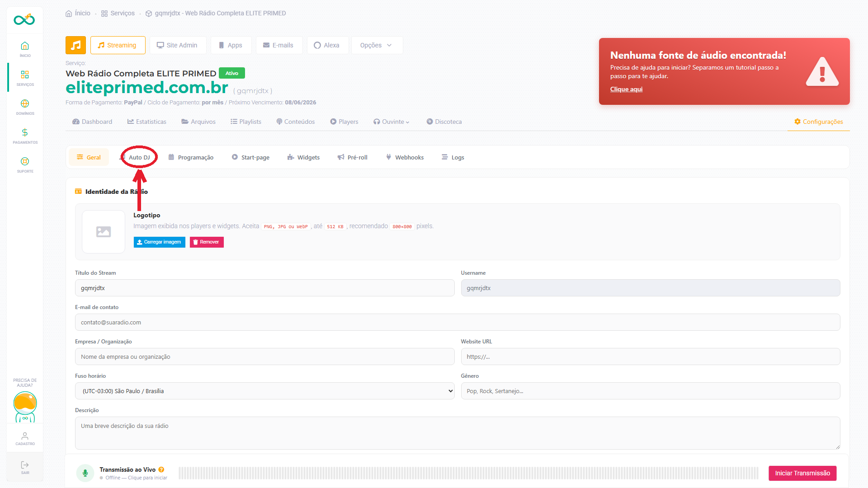868x488 pixels.
Task: Open the Site Admin tab
Action: click(177, 45)
